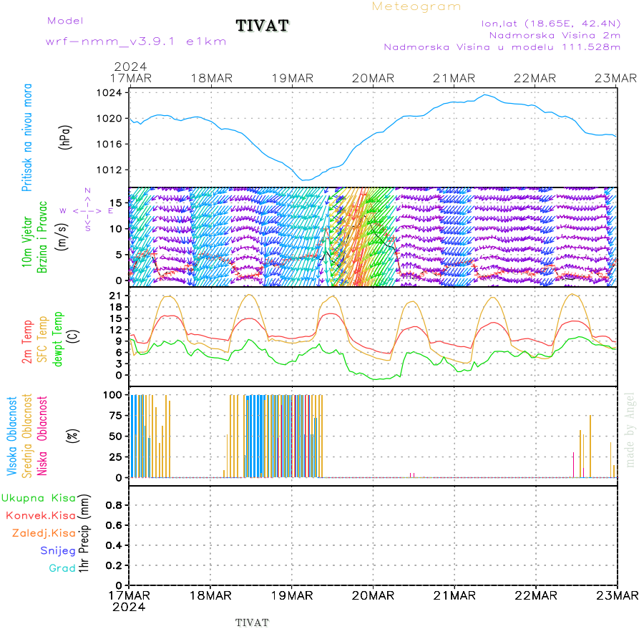This screenshot has width=644, height=644.
Task: Click the red "Konvek.Kisa" legend entry
Action: [41, 516]
